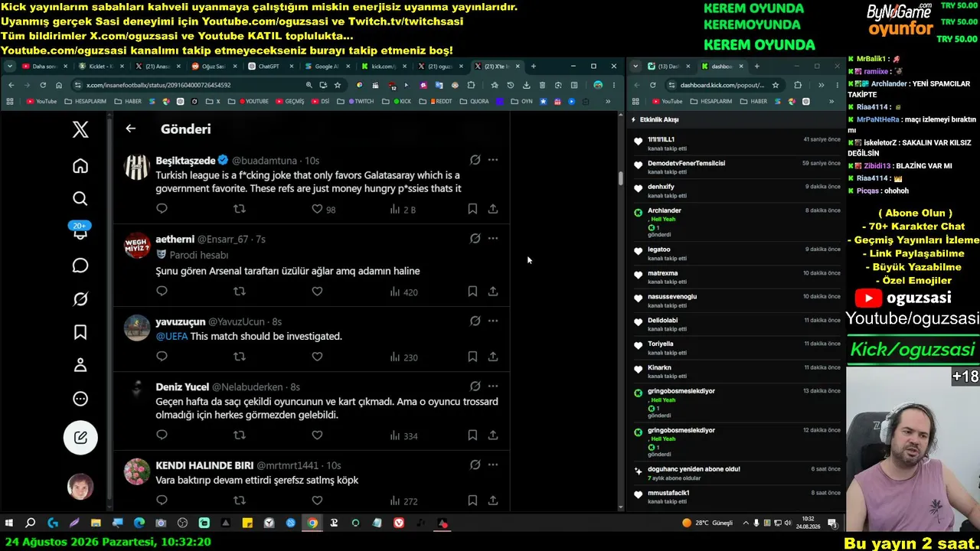This screenshot has width=980, height=551.
Task: Like Beşiktaşzede's post with 98 likes
Action: pos(317,209)
